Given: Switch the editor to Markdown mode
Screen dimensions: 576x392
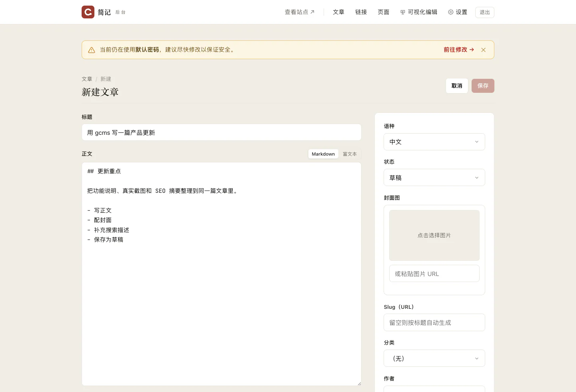Looking at the screenshot, I should tap(323, 154).
